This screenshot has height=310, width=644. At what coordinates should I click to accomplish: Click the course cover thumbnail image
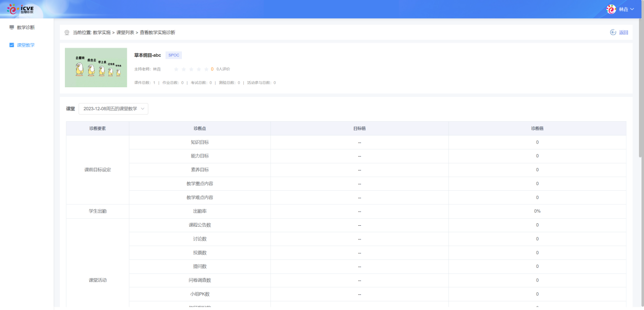96,67
